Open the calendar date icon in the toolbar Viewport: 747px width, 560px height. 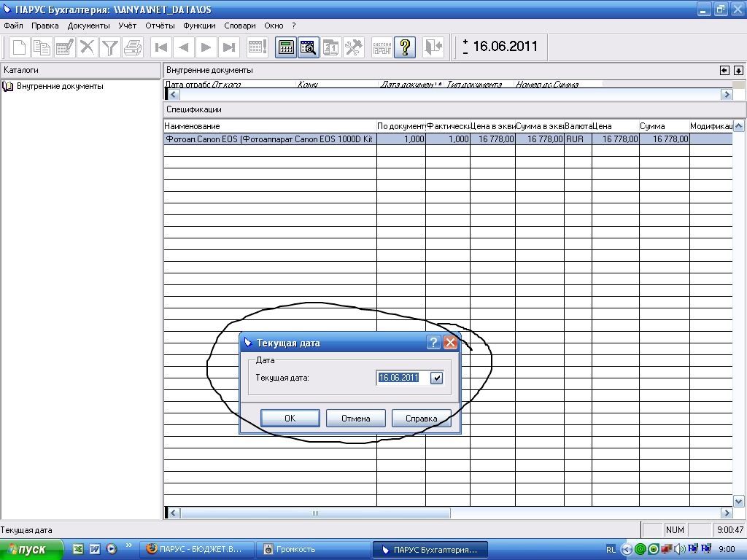point(331,47)
